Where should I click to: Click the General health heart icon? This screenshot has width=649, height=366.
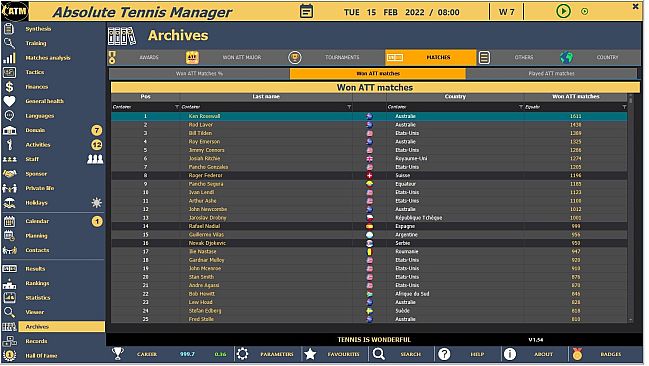tap(9, 101)
